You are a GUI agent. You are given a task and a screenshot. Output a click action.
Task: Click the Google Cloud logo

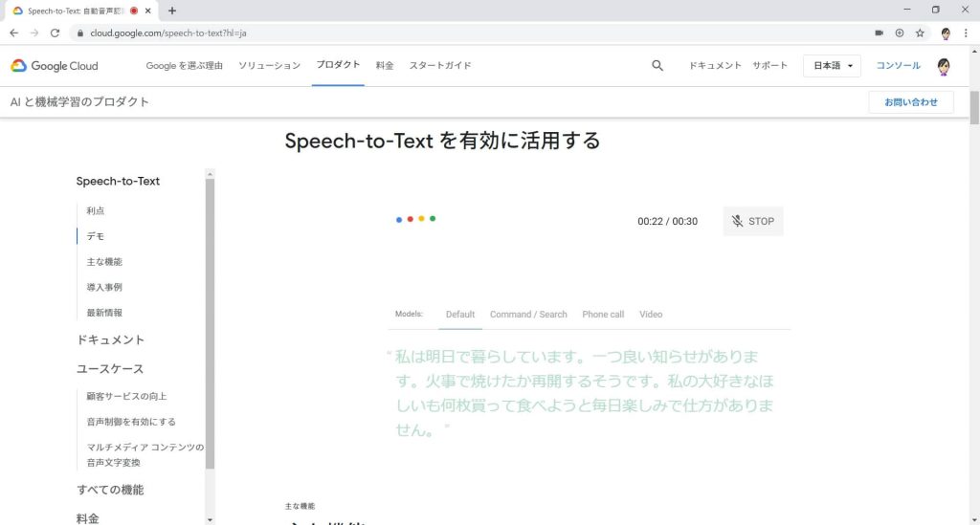[x=55, y=66]
